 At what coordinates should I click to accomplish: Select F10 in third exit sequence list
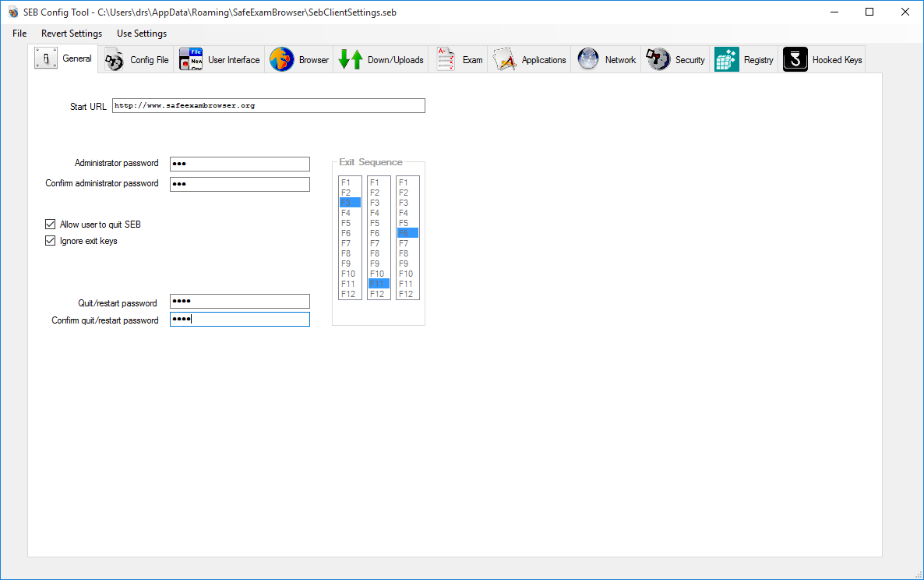point(407,274)
